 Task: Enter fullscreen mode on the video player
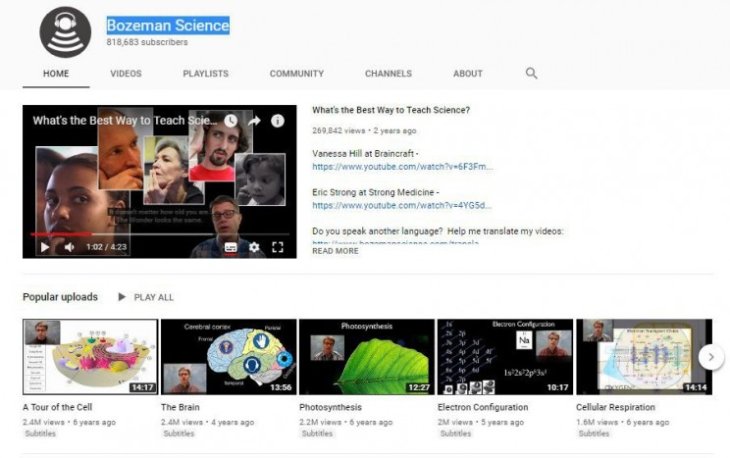278,247
